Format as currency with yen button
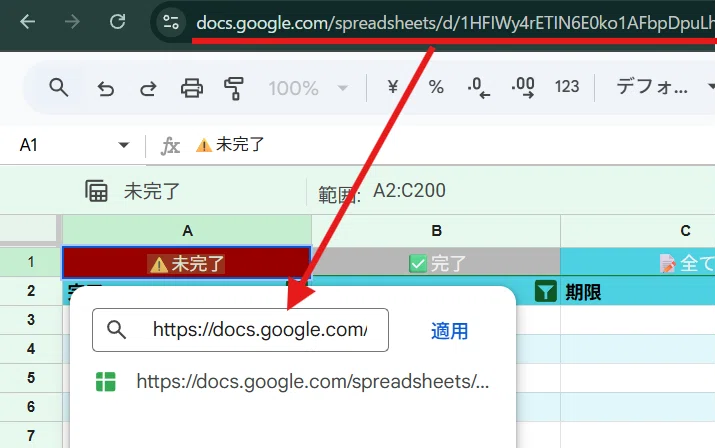Screen dimensions: 718x448 pyautogui.click(x=392, y=87)
